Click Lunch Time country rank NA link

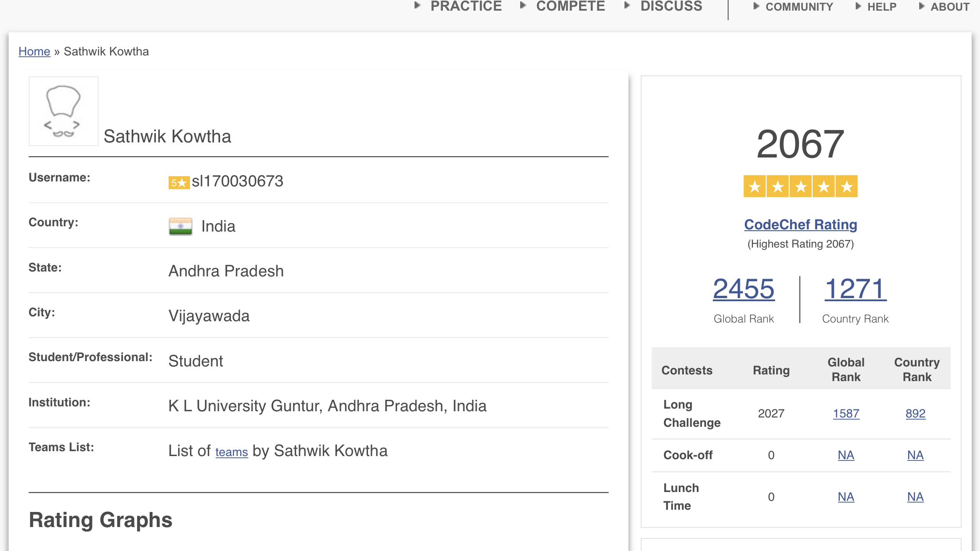click(915, 497)
